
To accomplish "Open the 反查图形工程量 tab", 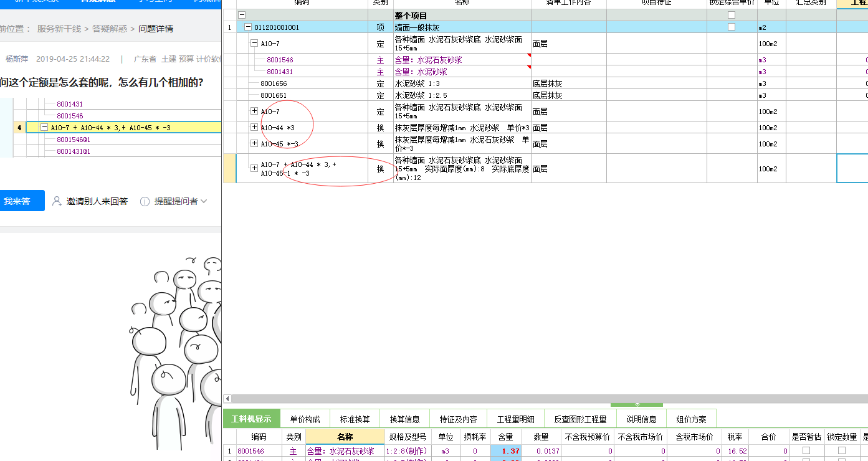I will [580, 419].
